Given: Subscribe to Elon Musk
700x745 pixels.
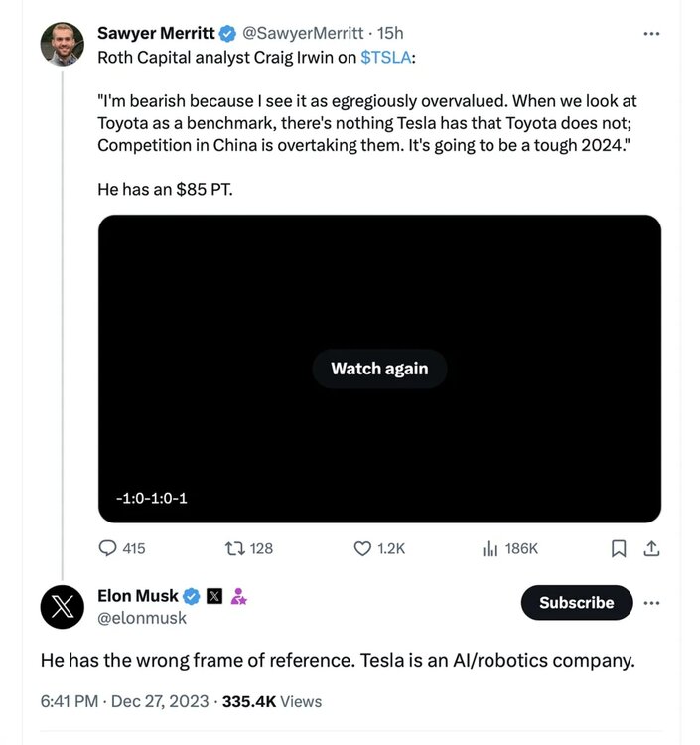Looking at the screenshot, I should pos(576,603).
